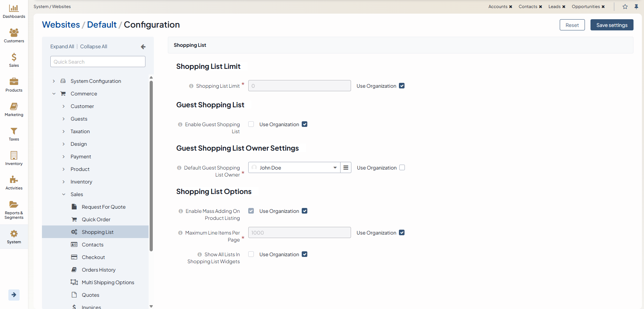This screenshot has width=644, height=309.
Task: Expand the System Configuration tree node
Action: click(x=54, y=81)
